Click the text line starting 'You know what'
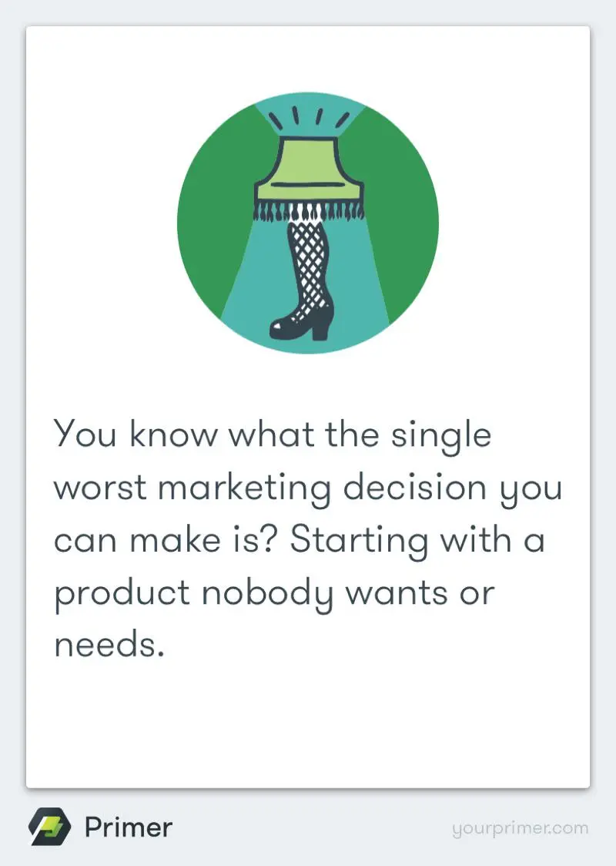 [x=272, y=435]
